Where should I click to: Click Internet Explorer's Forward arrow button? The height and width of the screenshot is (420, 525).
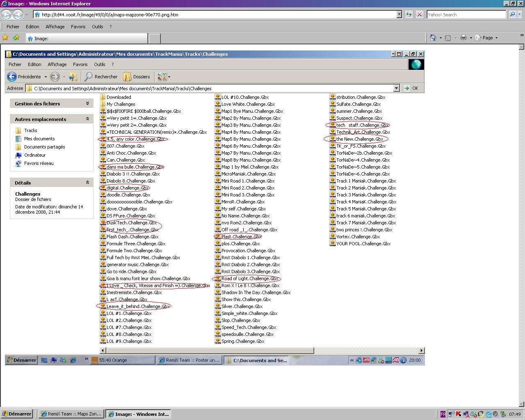pos(18,14)
